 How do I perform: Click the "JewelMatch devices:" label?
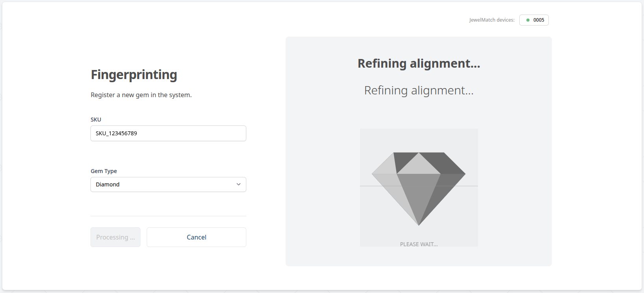click(492, 20)
